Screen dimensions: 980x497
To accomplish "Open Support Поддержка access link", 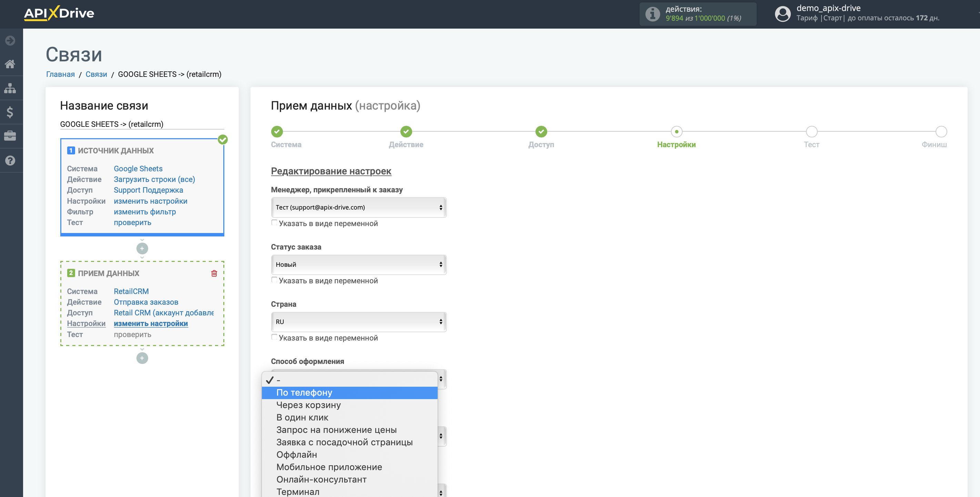I will click(x=149, y=190).
